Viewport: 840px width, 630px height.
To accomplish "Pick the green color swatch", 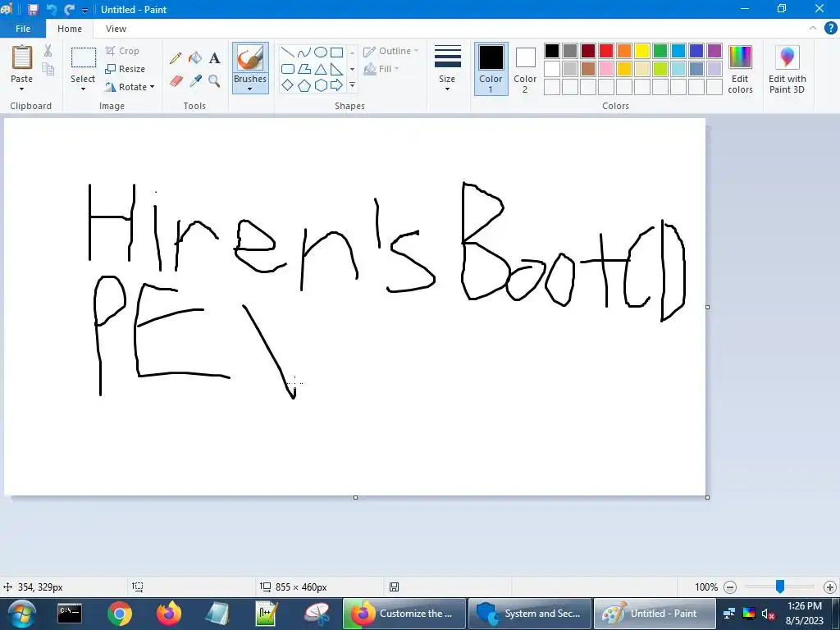I will coord(660,51).
